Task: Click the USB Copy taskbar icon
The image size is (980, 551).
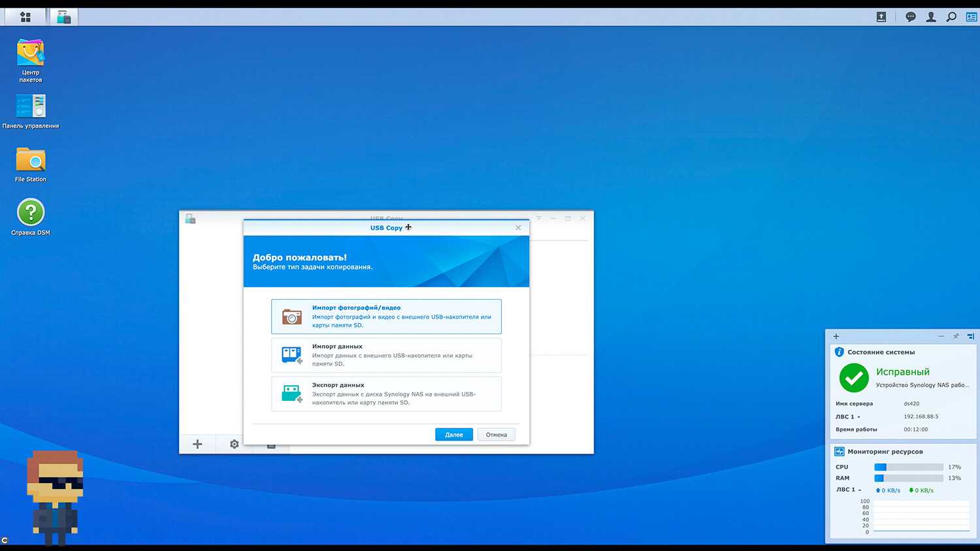Action: coord(63,17)
